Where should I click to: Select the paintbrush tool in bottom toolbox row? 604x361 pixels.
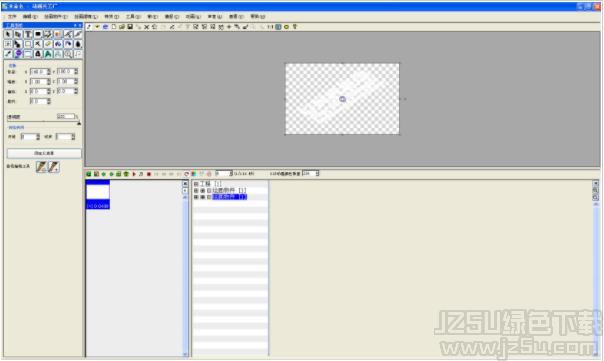pyautogui.click(x=8, y=54)
